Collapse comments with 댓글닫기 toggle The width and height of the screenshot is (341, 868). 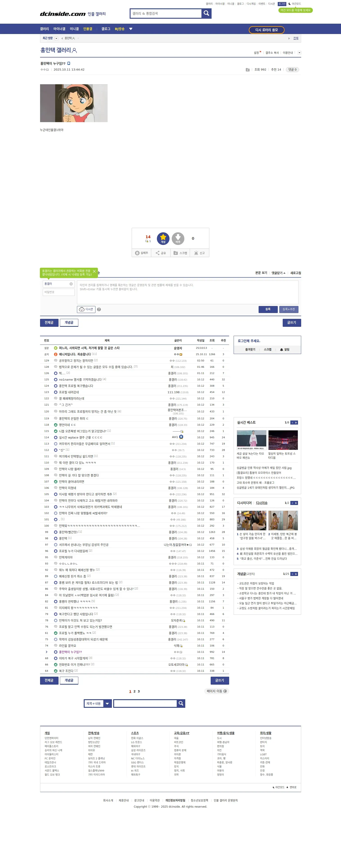[278, 273]
